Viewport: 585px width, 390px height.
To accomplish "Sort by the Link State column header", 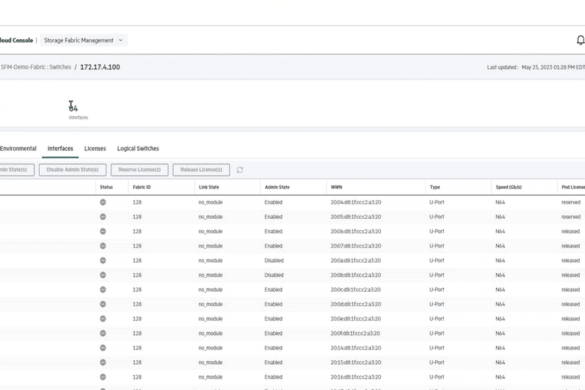I will [x=209, y=187].
